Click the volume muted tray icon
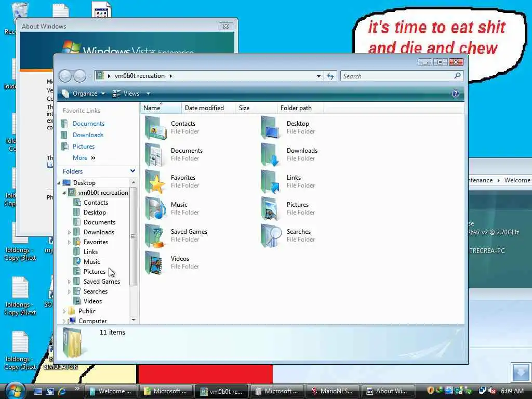Screen dimensions: 532x399 click(x=492, y=391)
